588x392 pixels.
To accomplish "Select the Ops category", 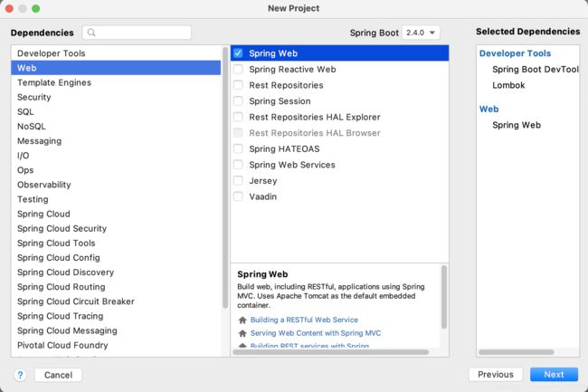I will 116,170.
